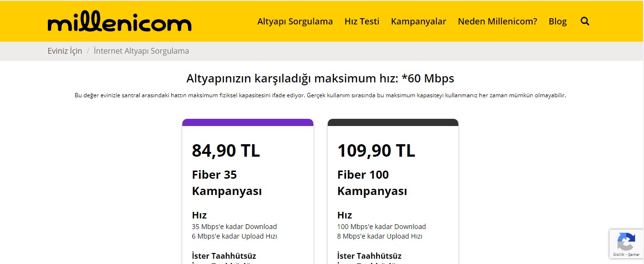Click the Millenicom logo

click(x=119, y=22)
